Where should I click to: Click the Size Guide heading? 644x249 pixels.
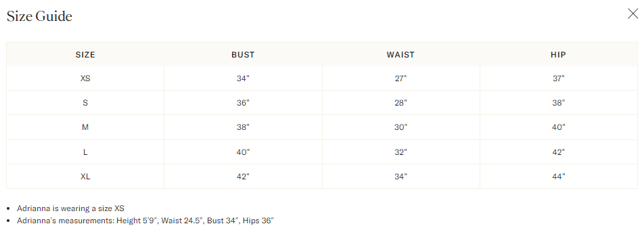coord(39,16)
